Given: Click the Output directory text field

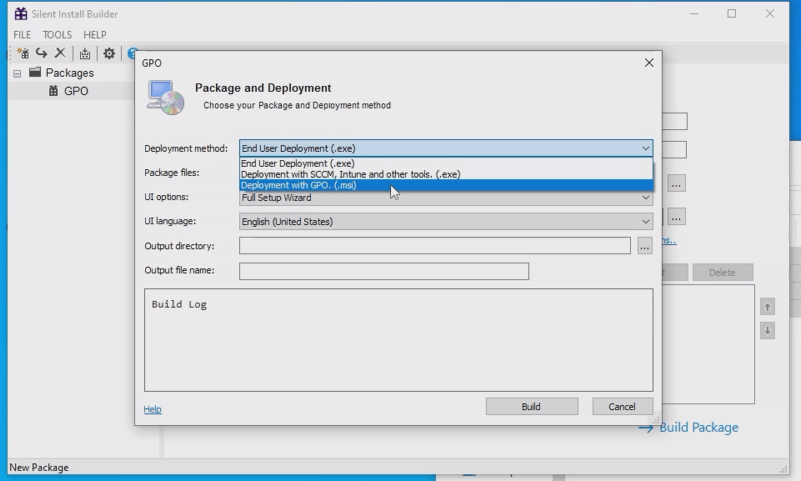Looking at the screenshot, I should (x=435, y=246).
